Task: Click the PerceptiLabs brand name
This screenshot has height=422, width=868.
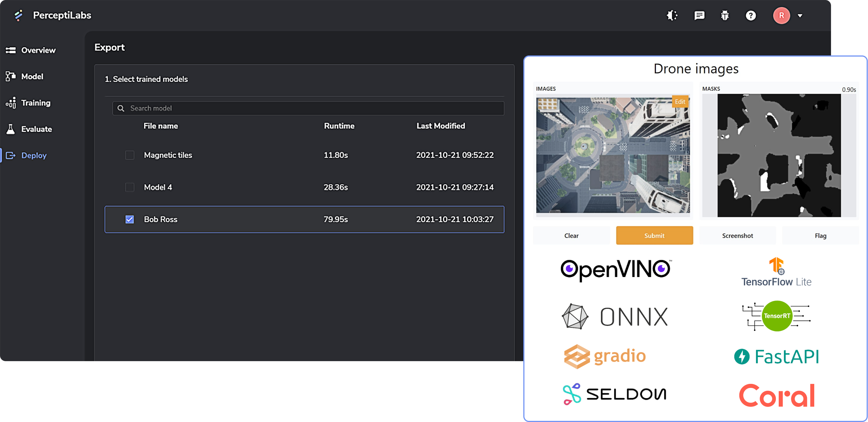Action: (62, 15)
